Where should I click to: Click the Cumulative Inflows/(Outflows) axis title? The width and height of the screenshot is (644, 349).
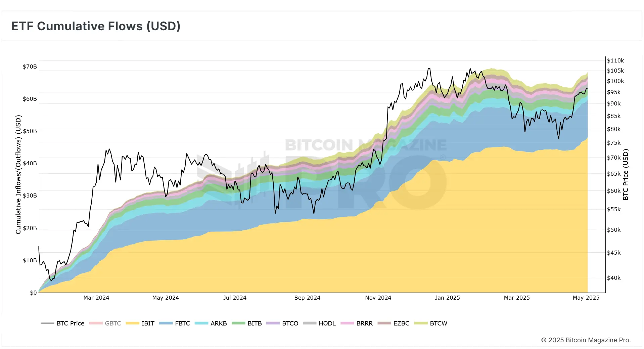[x=18, y=175]
